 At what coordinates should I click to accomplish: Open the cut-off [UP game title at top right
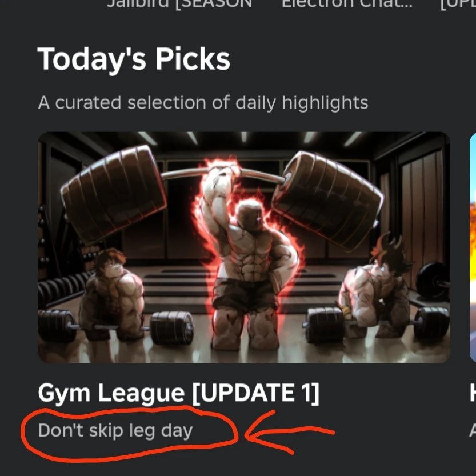[x=458, y=4]
